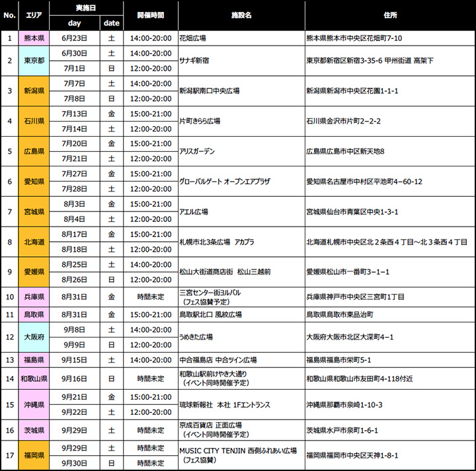This screenshot has height=471, width=476.
Task: Click the 沖縄県 area cell
Action: point(34,405)
